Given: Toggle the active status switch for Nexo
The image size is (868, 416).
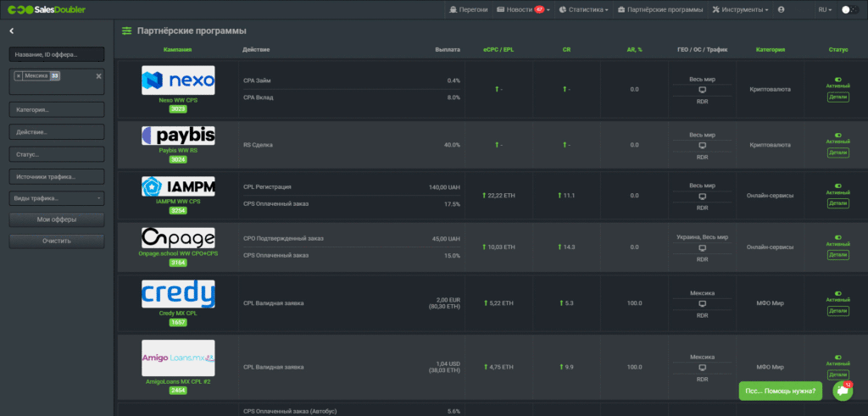Looking at the screenshot, I should point(837,75).
